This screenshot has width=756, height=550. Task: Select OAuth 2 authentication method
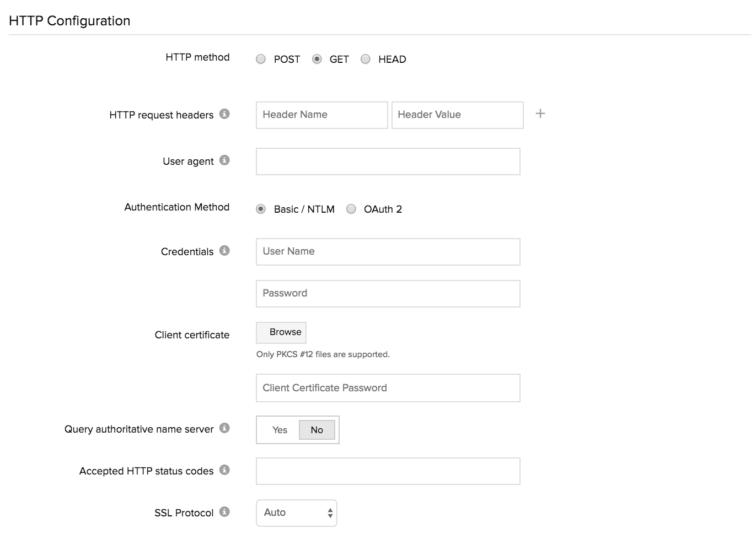pyautogui.click(x=351, y=209)
